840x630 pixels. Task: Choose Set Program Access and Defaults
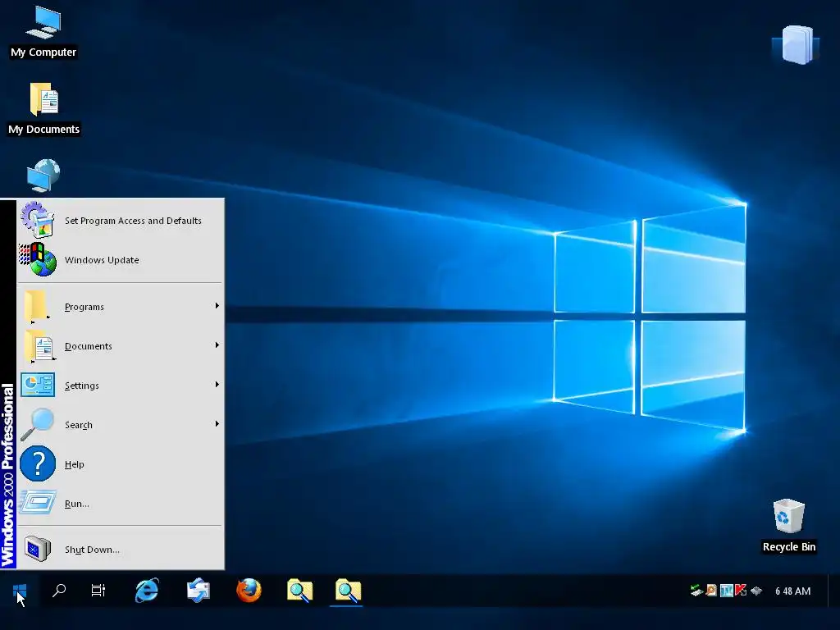click(121, 221)
